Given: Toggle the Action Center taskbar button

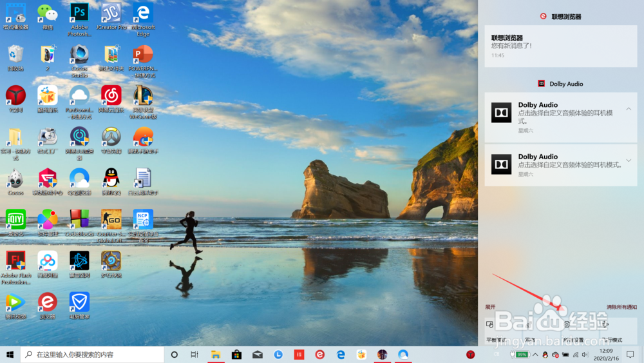Looking at the screenshot, I should [x=630, y=355].
